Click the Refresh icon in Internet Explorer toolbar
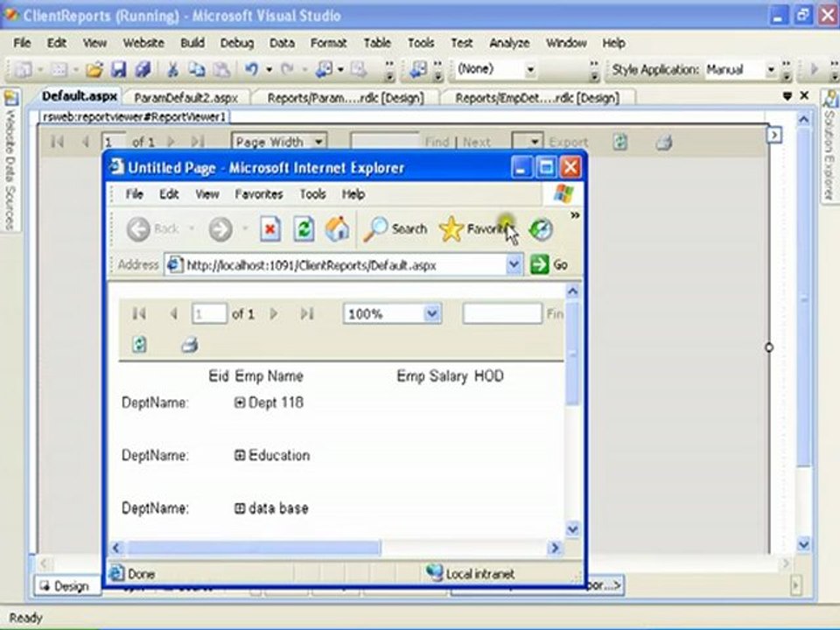This screenshot has width=840, height=630. (304, 229)
